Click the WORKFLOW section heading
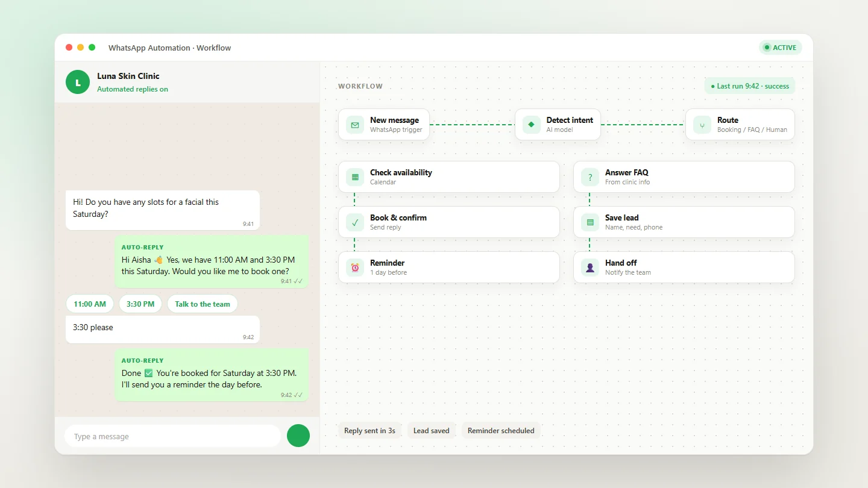 360,86
